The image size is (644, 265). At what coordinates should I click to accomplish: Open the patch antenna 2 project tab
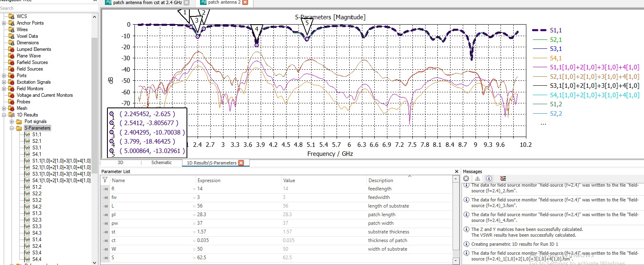[224, 2]
